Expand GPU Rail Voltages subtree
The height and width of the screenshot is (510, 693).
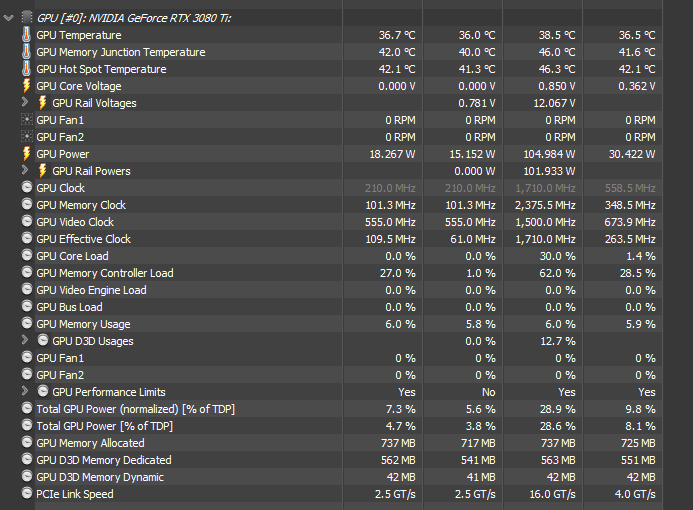(x=25, y=102)
